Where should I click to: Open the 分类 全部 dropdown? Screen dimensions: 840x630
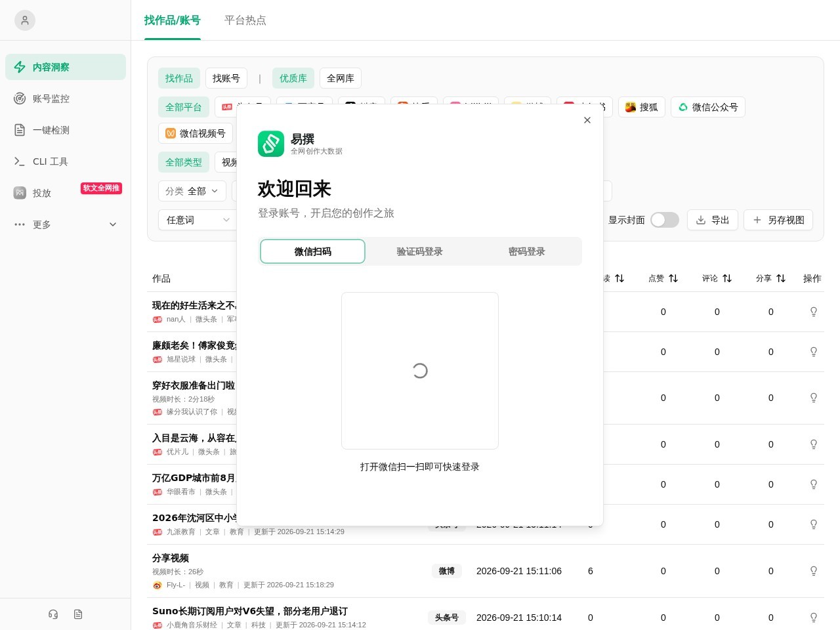(192, 191)
